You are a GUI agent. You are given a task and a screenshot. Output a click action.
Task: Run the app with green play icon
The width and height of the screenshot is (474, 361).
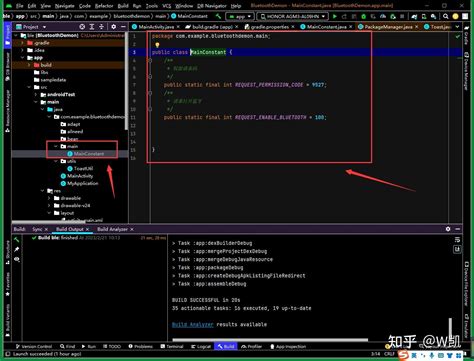335,16
